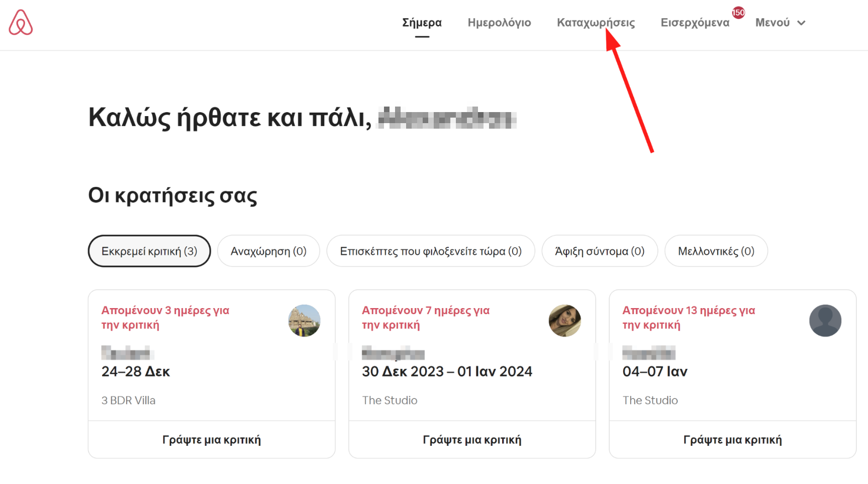Write a review for 30 Δεκ 2023 stay

coord(472,440)
